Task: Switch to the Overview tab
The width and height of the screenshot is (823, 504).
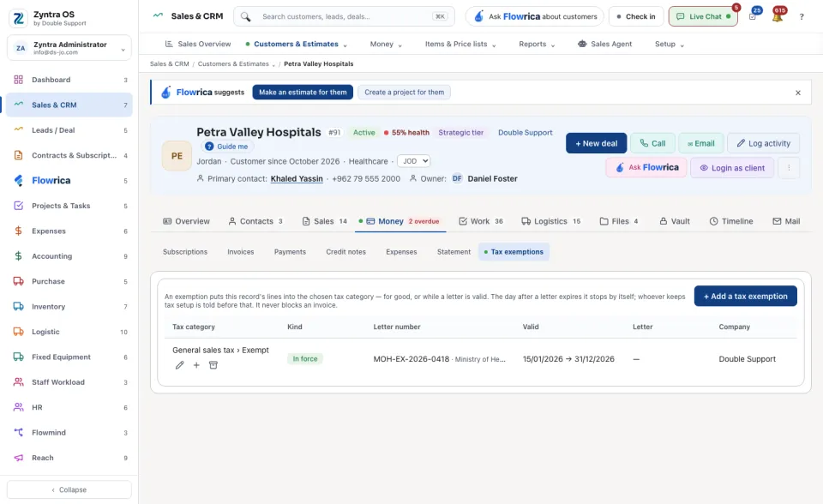Action: (186, 221)
